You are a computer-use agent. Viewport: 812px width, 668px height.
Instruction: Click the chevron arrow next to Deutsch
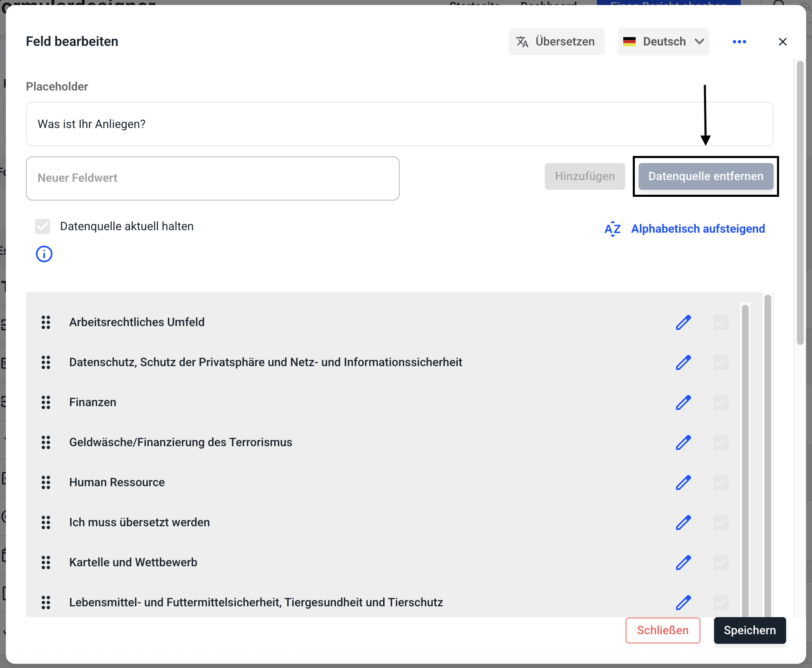coord(699,42)
